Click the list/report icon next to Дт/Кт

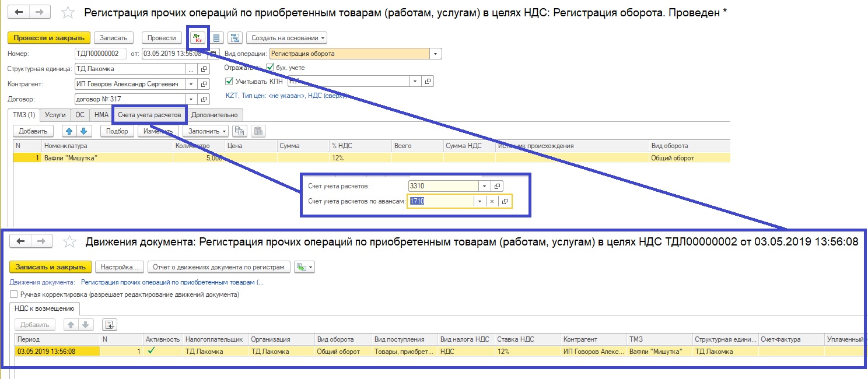pos(216,38)
